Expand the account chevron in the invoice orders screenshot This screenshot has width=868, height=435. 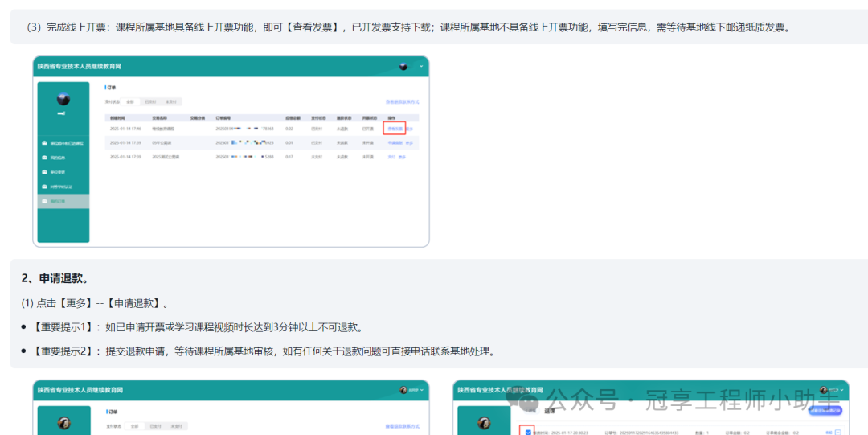pyautogui.click(x=421, y=67)
